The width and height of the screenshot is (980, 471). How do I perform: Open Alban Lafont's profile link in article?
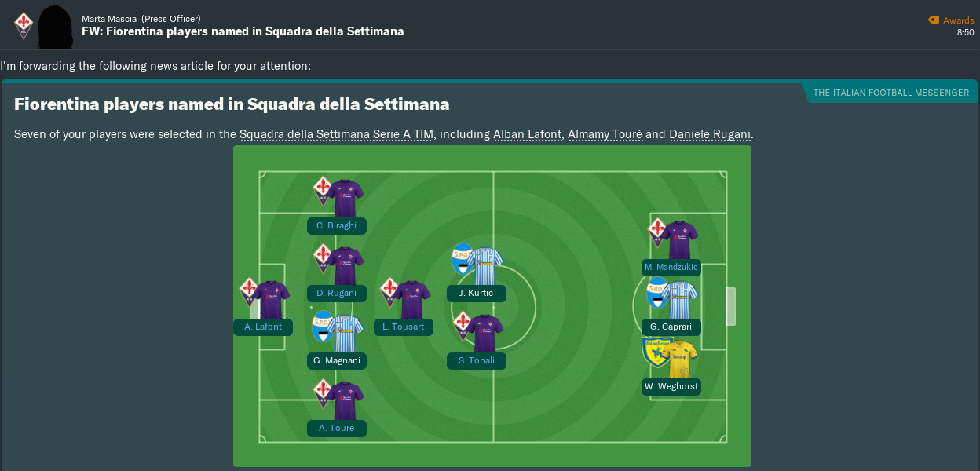point(527,134)
